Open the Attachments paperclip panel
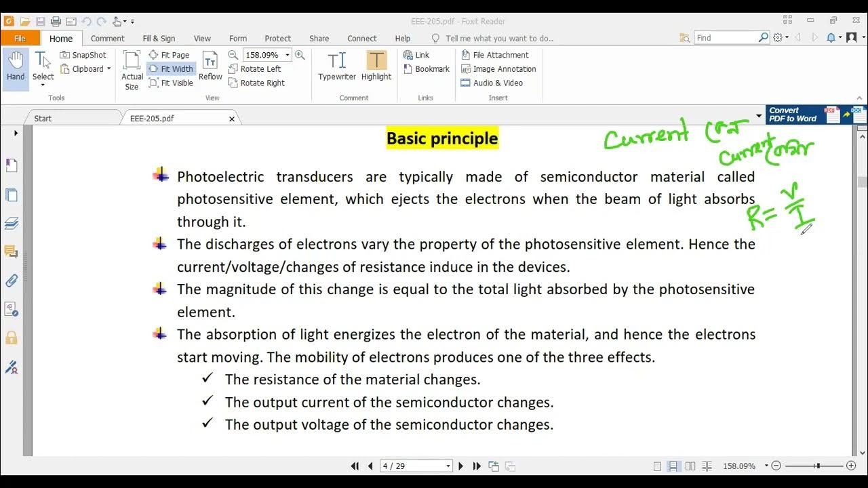This screenshot has width=868, height=488. (11, 281)
